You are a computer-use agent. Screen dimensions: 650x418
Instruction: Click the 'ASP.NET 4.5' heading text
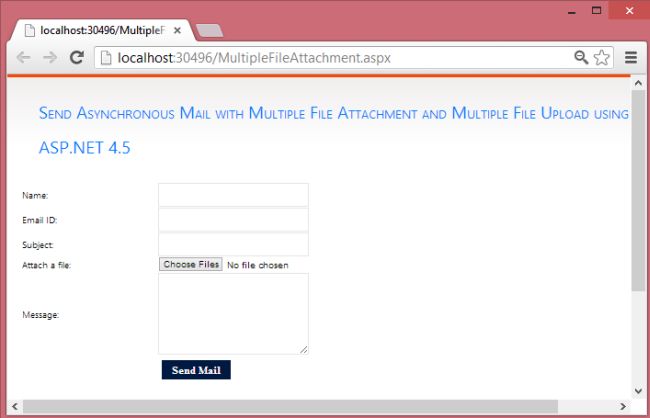[85, 148]
